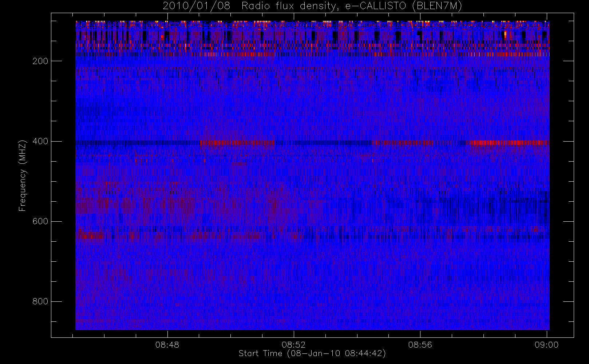Select the 600 frequency tick label

point(40,221)
